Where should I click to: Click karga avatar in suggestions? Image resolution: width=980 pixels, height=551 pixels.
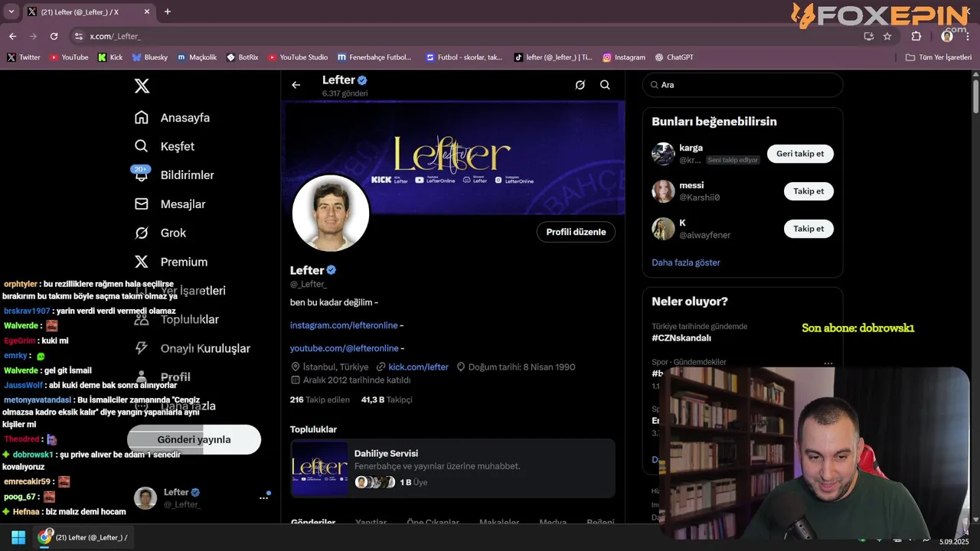663,154
